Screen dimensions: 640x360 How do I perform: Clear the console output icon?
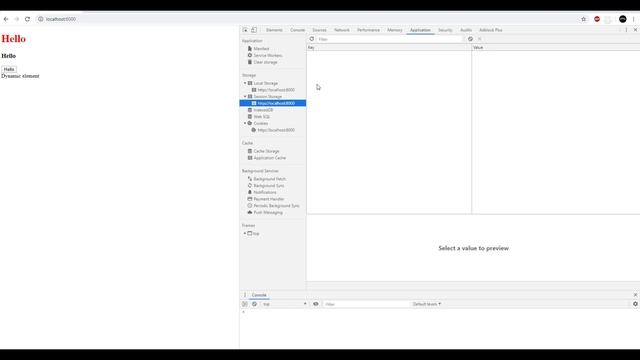click(x=254, y=304)
